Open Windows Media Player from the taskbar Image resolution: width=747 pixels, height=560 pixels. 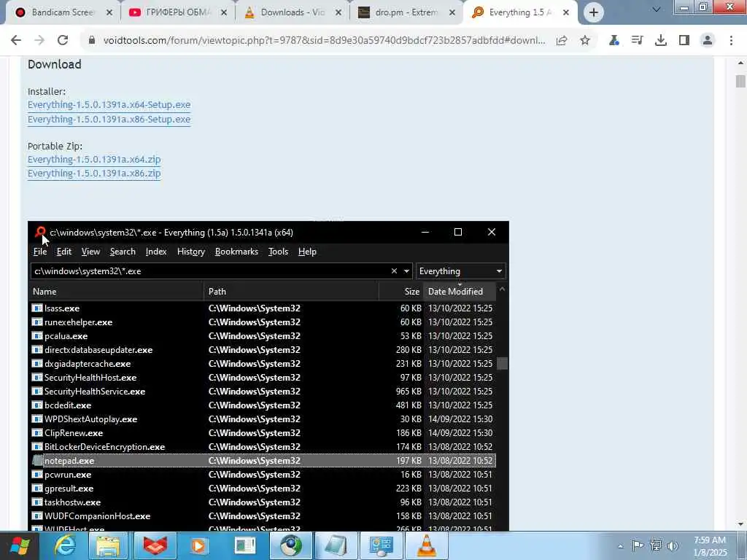[x=198, y=545]
